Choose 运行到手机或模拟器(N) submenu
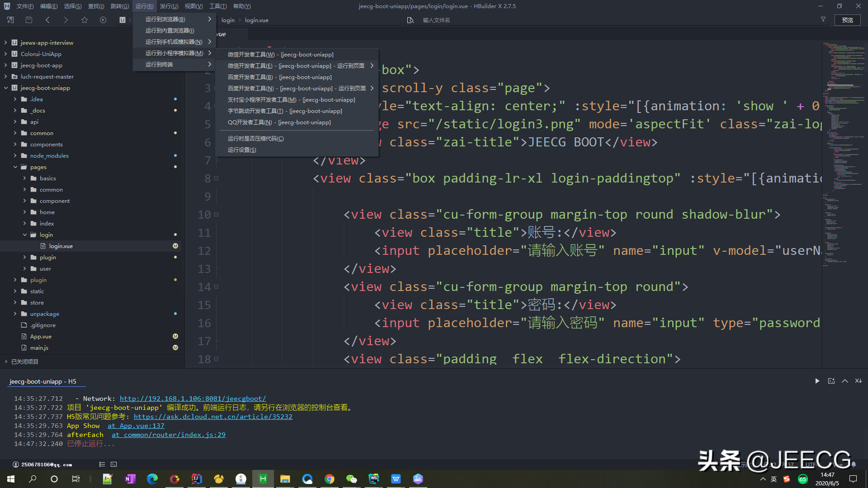This screenshot has width=868, height=488. 175,42
